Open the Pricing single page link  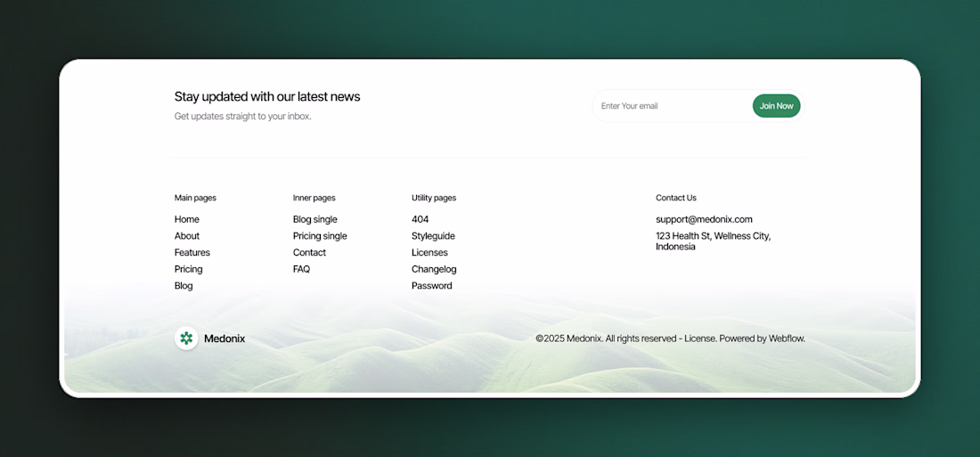[x=320, y=236]
